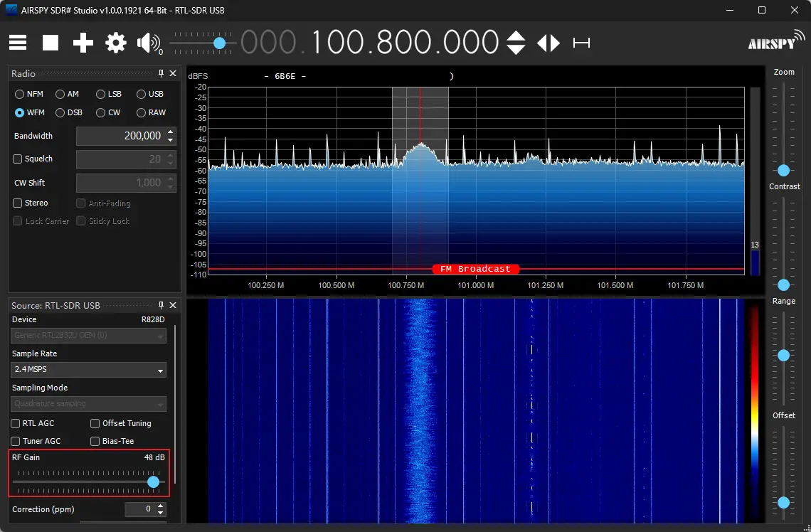Increase the Correction ppm value

(x=161, y=505)
